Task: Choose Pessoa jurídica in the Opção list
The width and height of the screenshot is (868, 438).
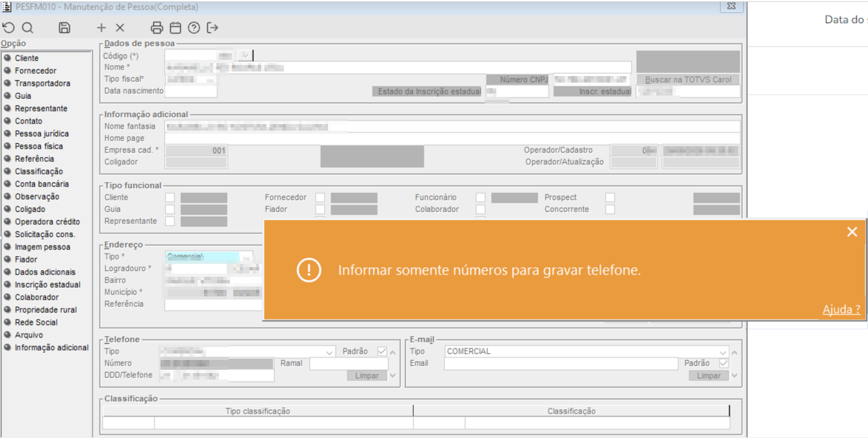Action: 42,134
